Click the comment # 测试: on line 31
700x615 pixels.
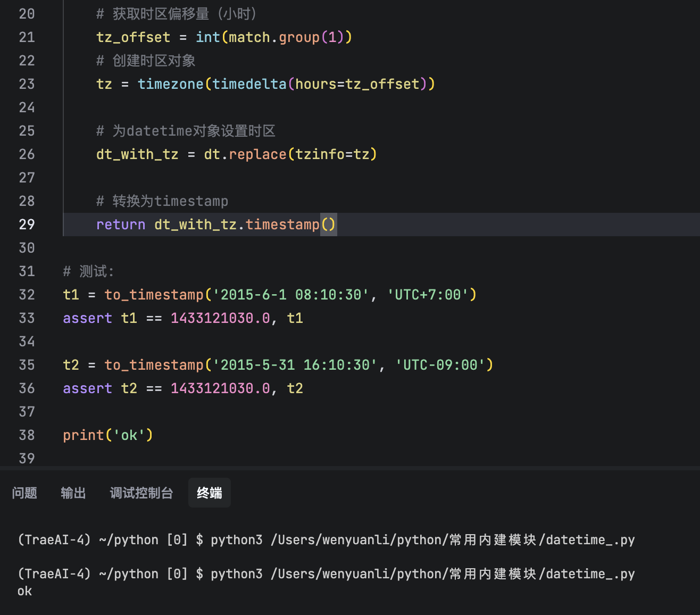[88, 271]
